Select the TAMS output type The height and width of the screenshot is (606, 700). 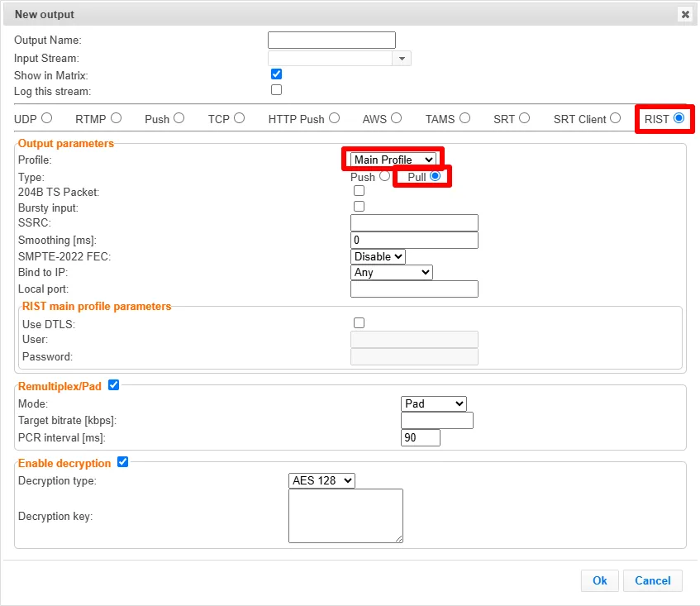pos(464,118)
